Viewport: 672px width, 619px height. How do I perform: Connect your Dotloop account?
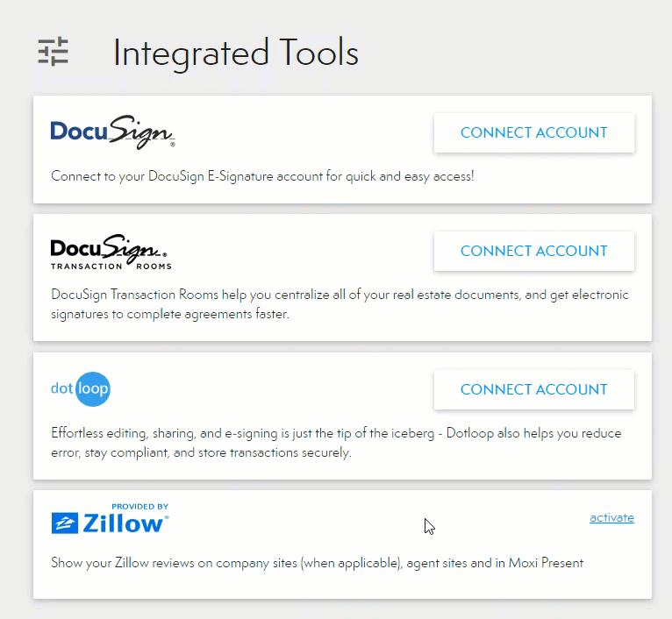533,389
